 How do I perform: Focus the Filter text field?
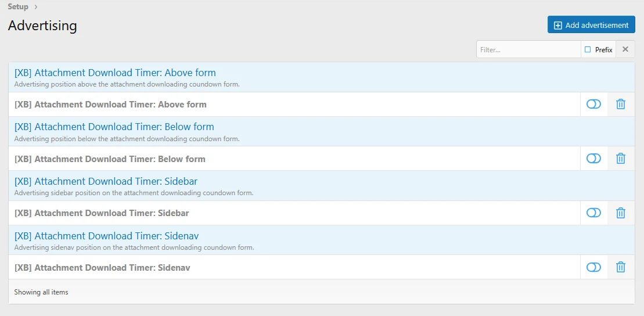528,49
